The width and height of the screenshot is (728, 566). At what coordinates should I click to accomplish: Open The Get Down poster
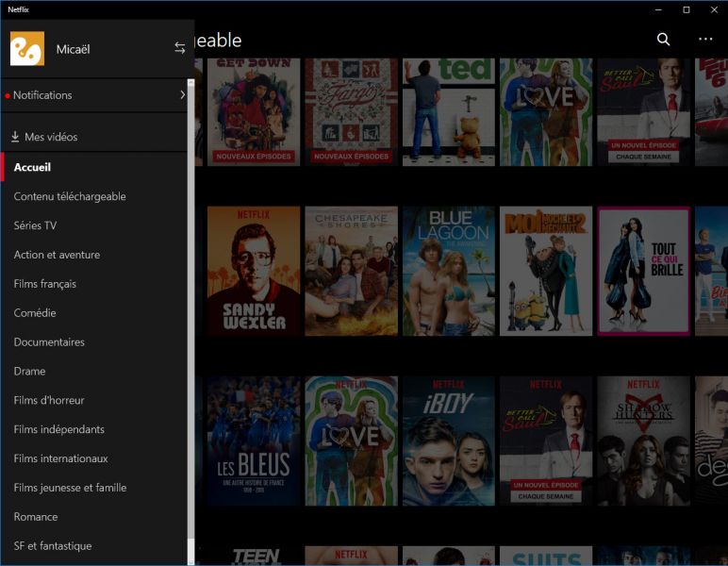(254, 112)
